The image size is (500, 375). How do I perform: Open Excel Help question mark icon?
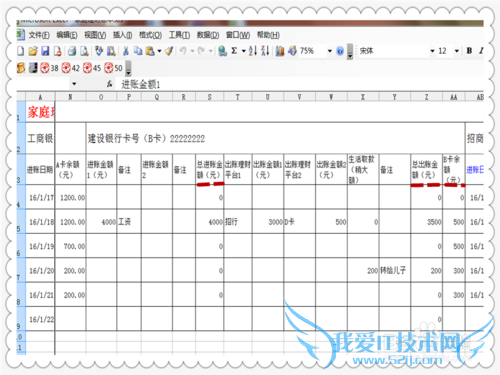(340, 51)
